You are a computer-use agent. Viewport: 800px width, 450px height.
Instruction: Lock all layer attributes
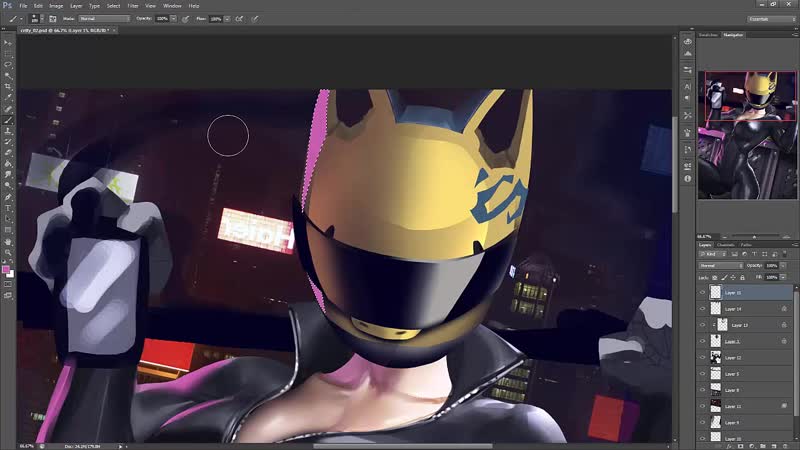(x=742, y=278)
